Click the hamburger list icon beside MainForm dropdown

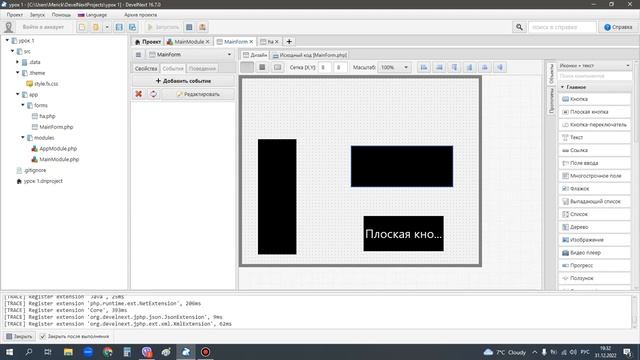coord(138,55)
